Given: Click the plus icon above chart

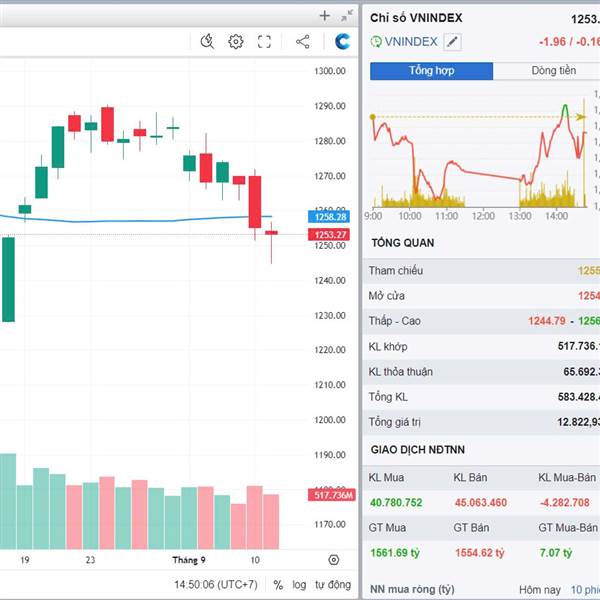Looking at the screenshot, I should (x=324, y=15).
